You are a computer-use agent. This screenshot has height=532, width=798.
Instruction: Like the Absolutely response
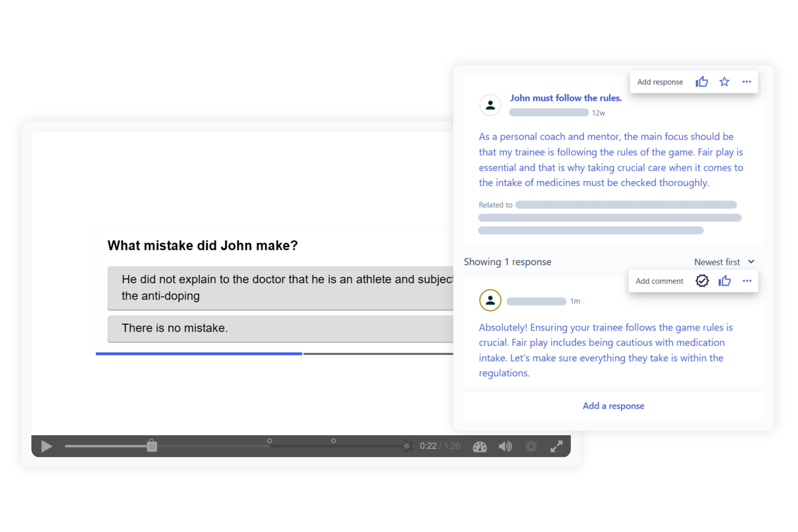[x=724, y=281]
